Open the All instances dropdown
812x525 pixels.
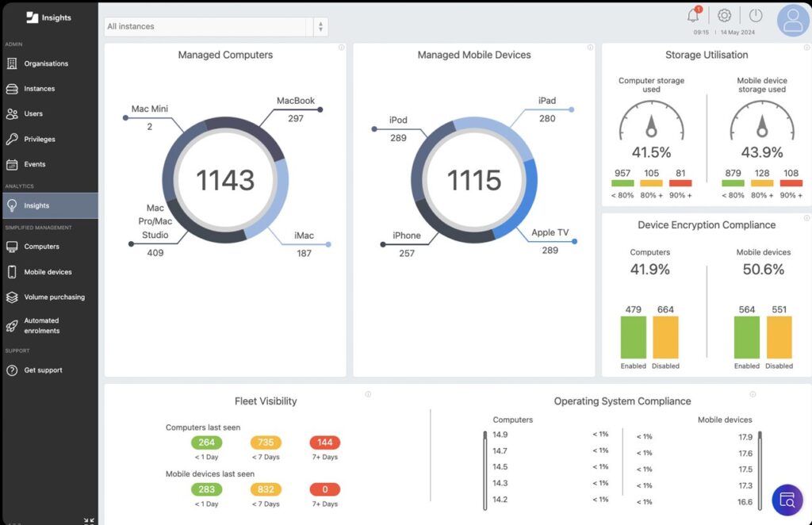click(x=206, y=26)
